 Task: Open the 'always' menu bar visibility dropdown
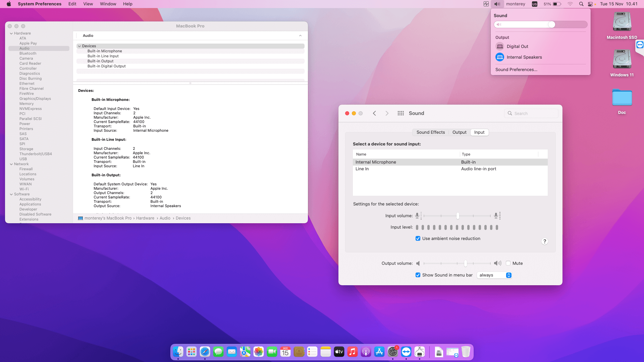494,275
